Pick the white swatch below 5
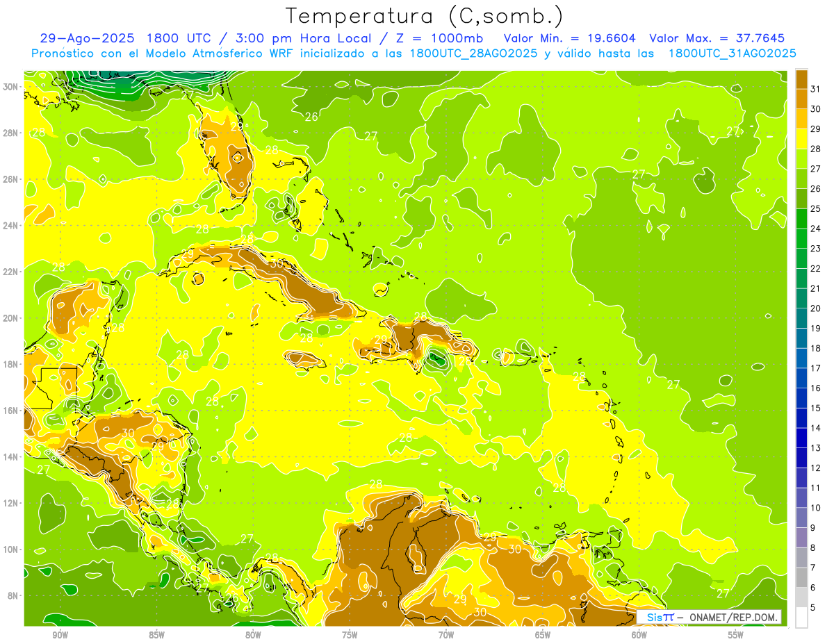The width and height of the screenshot is (834, 644). (801, 618)
